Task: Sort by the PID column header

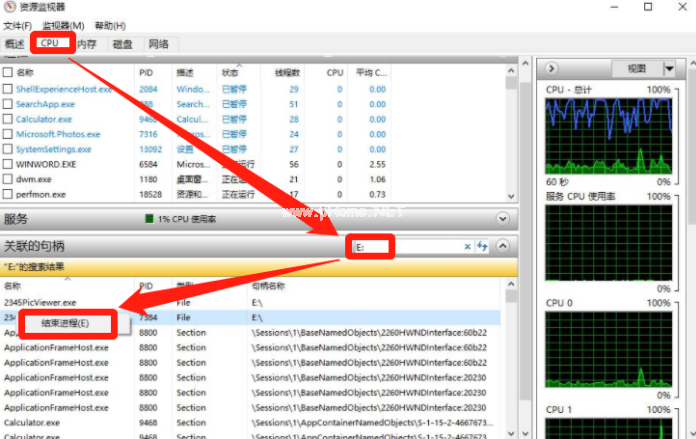Action: [147, 73]
